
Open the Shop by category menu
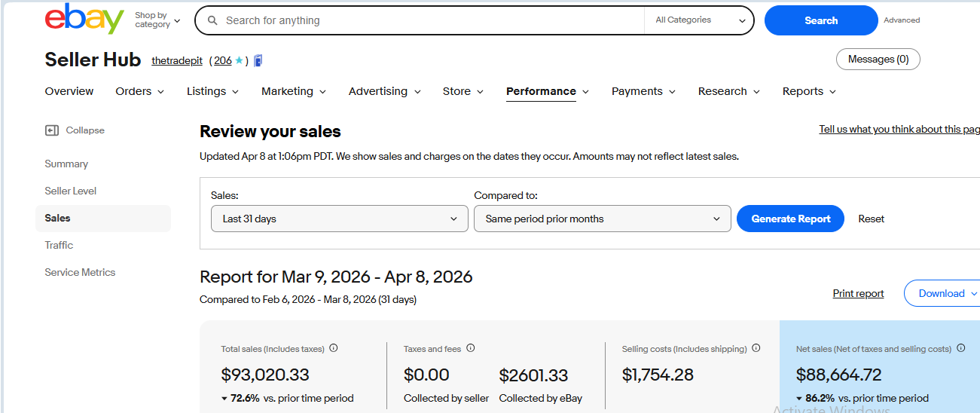click(x=157, y=20)
